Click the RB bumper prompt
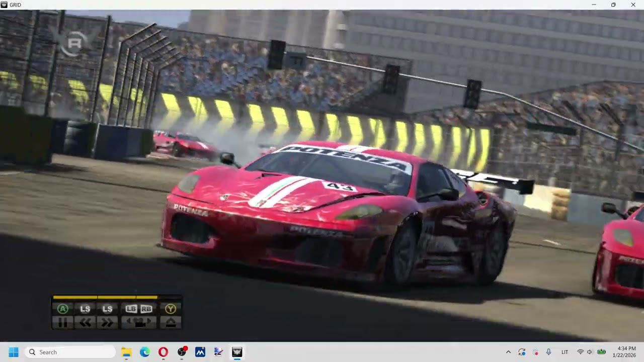Viewport: 644px width, 362px height. 146,309
